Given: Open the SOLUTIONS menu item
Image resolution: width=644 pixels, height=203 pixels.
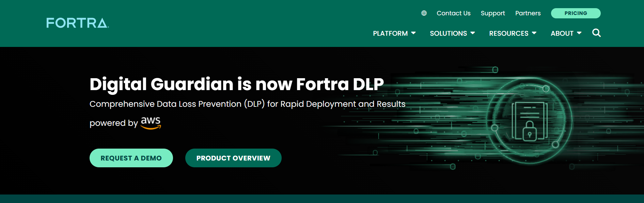Looking at the screenshot, I should tap(449, 33).
